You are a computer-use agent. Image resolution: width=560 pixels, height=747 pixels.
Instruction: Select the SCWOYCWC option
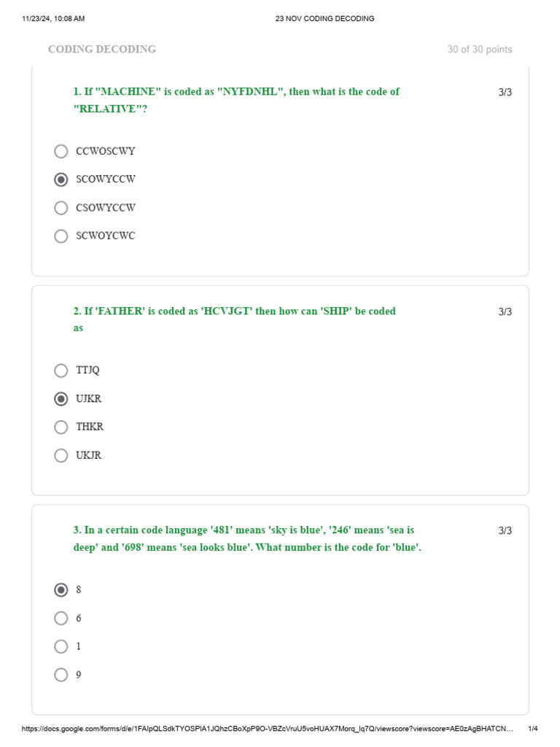[61, 236]
